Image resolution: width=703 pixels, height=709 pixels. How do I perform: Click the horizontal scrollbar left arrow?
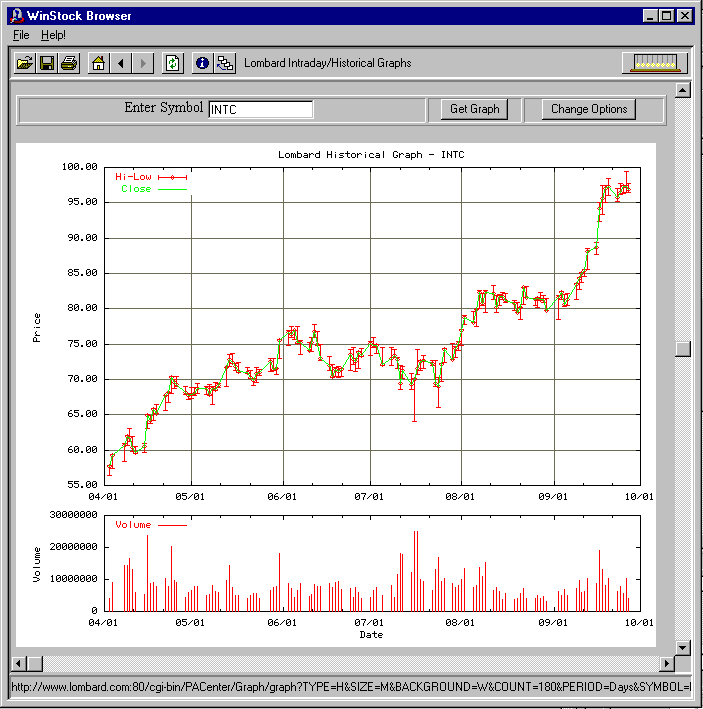[17, 664]
